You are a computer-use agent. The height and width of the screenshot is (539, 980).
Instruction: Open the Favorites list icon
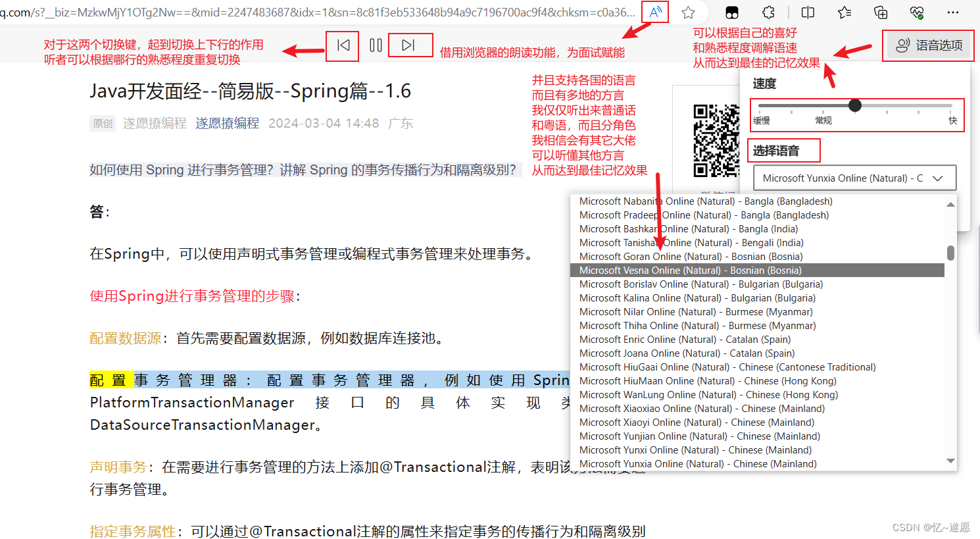845,13
